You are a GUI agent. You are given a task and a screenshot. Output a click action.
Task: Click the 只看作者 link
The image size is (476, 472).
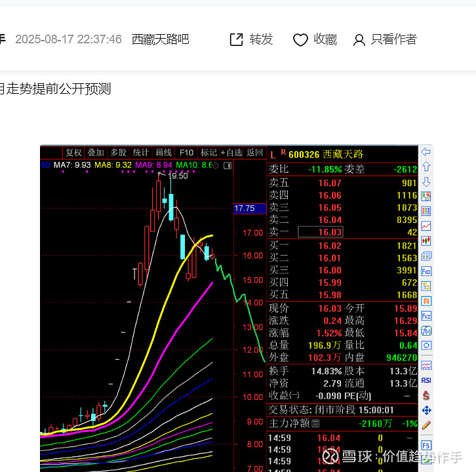[x=393, y=39]
